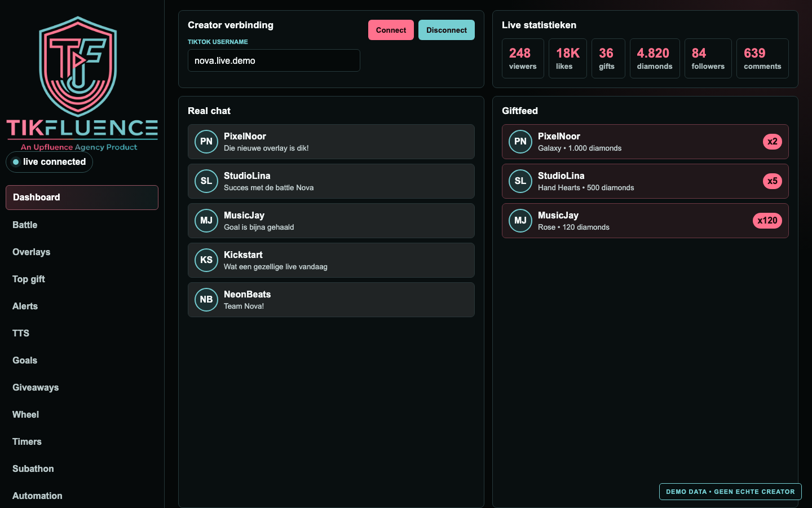Click PixelNoor's PN avatar in Giftfeed
Viewport: 812px width, 508px height.
[x=520, y=142]
